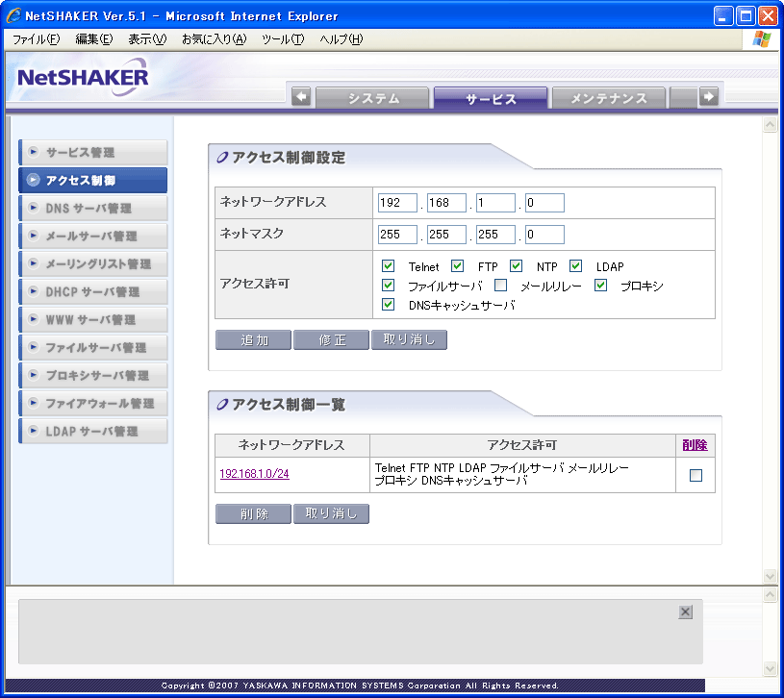Click the left arrow tab scroll icon
This screenshot has width=784, height=698.
(x=301, y=96)
